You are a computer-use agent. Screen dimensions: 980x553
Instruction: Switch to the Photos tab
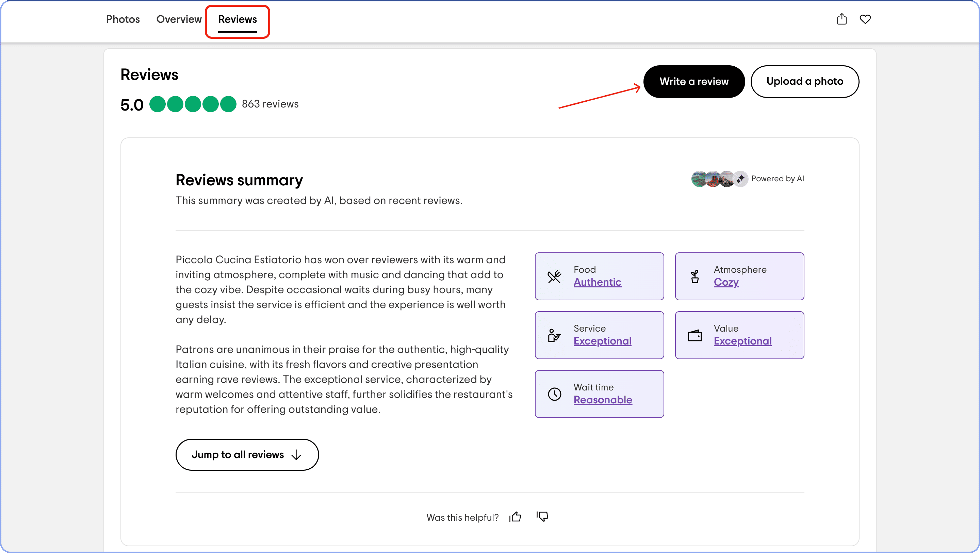pos(123,19)
